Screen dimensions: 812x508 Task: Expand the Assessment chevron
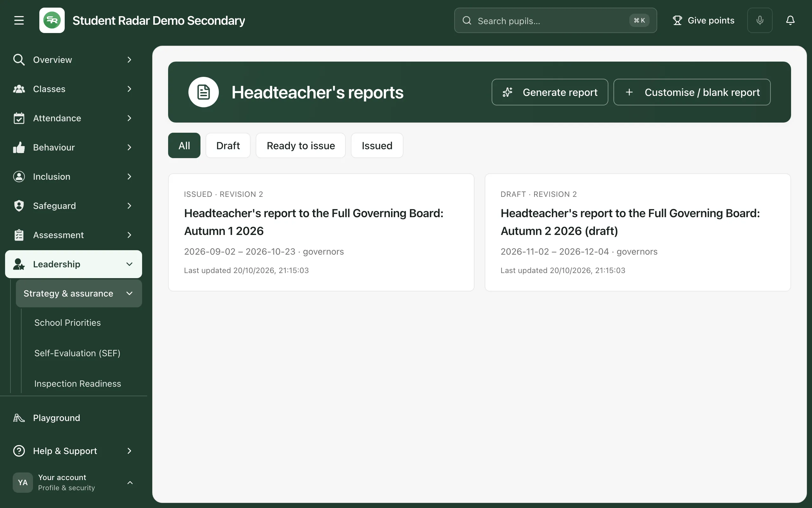click(129, 235)
